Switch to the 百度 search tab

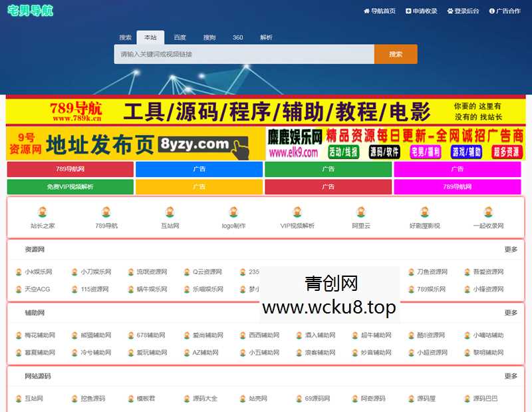coord(180,38)
